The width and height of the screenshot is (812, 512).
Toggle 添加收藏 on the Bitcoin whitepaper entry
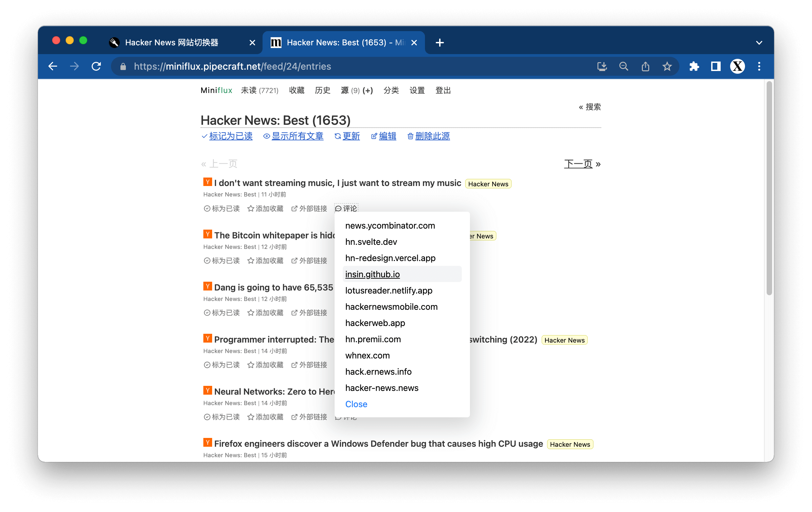[x=265, y=260]
